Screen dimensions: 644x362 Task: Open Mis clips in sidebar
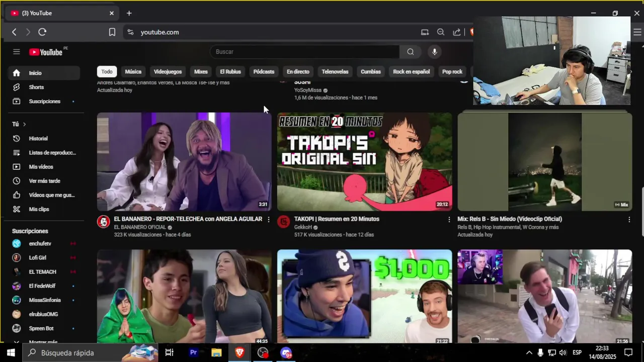click(44, 209)
